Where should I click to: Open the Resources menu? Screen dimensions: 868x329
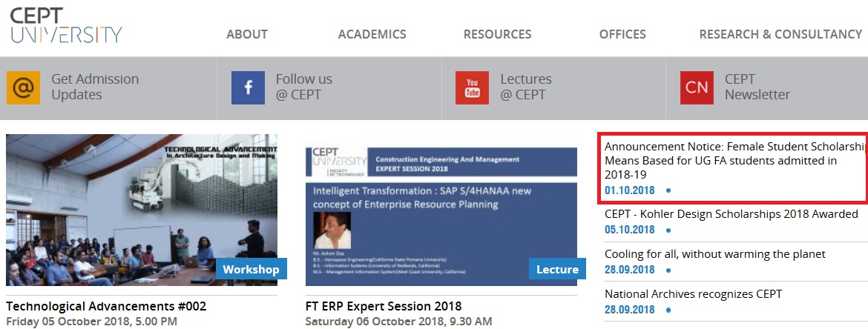[497, 34]
